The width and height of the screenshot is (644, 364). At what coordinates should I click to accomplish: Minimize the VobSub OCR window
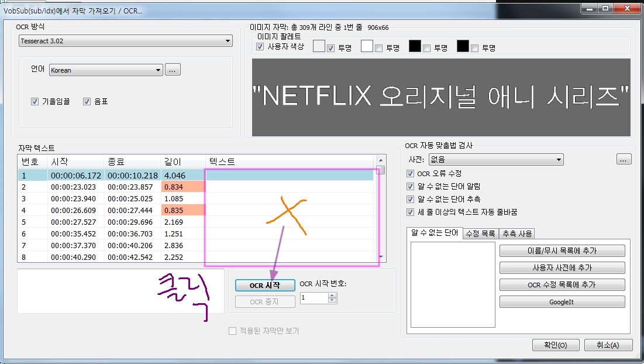click(x=590, y=8)
